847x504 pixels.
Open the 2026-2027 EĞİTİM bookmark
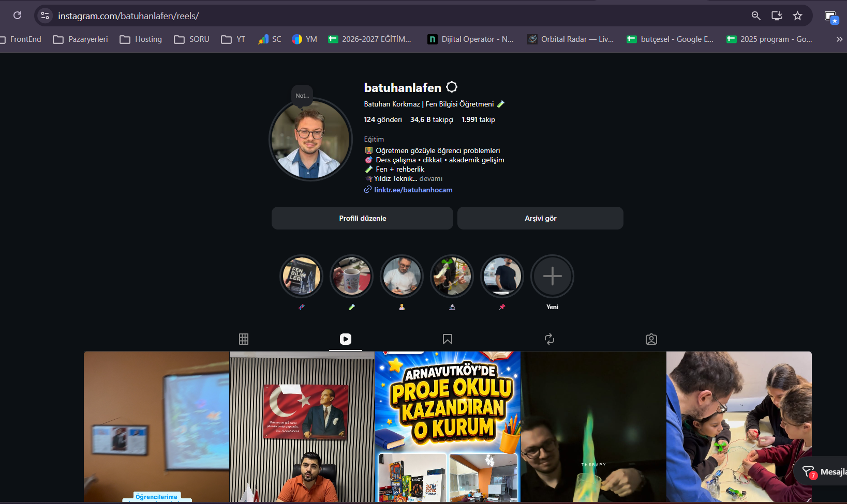click(x=369, y=39)
